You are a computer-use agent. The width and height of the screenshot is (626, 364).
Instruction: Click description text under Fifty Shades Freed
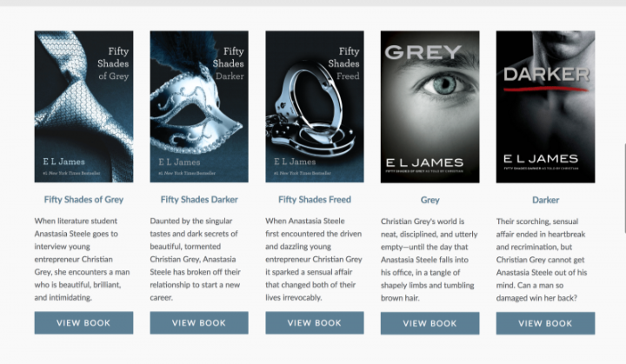pos(314,259)
